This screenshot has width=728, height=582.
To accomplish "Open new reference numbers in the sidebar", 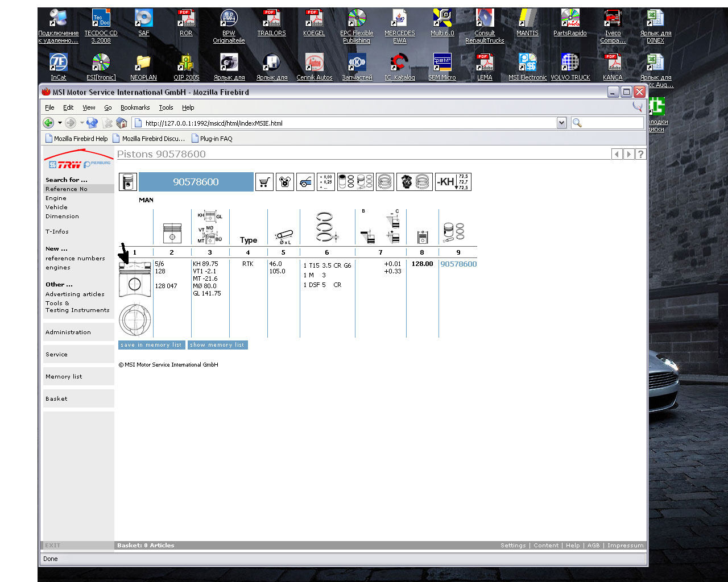I will click(x=75, y=259).
